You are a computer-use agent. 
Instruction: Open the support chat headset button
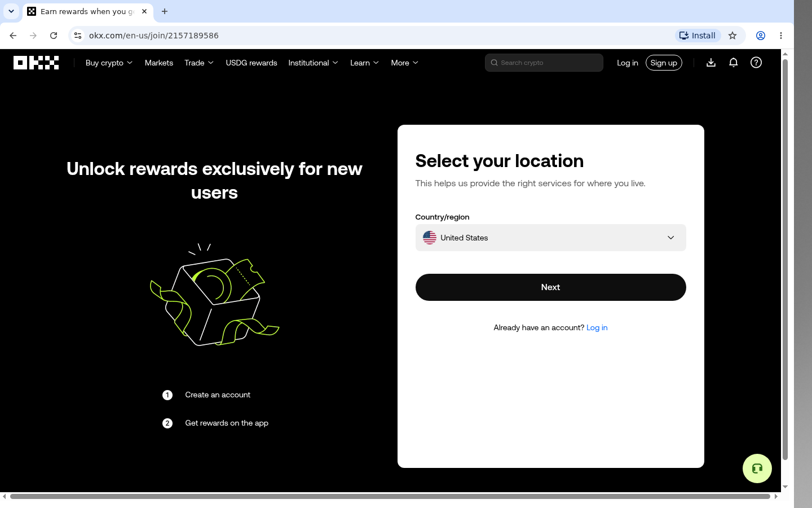tap(757, 468)
